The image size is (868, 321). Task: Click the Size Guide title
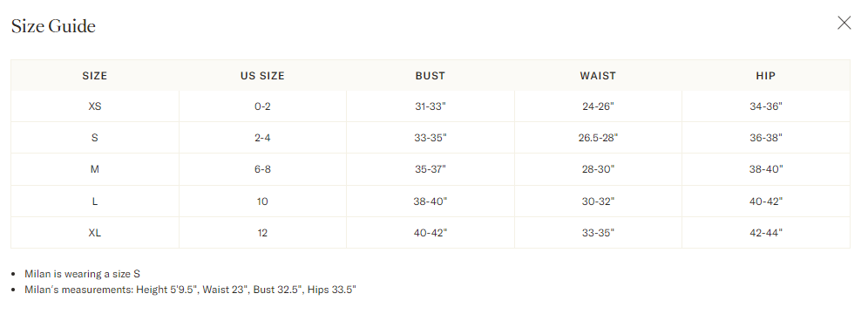click(x=53, y=26)
